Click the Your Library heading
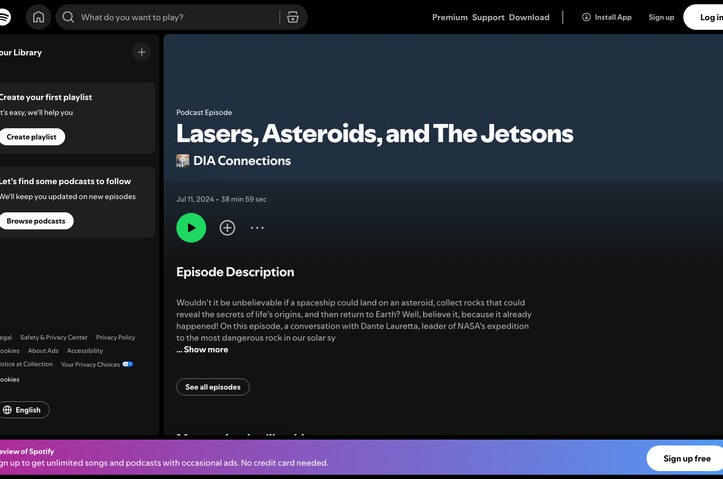723x479 pixels. [21, 53]
